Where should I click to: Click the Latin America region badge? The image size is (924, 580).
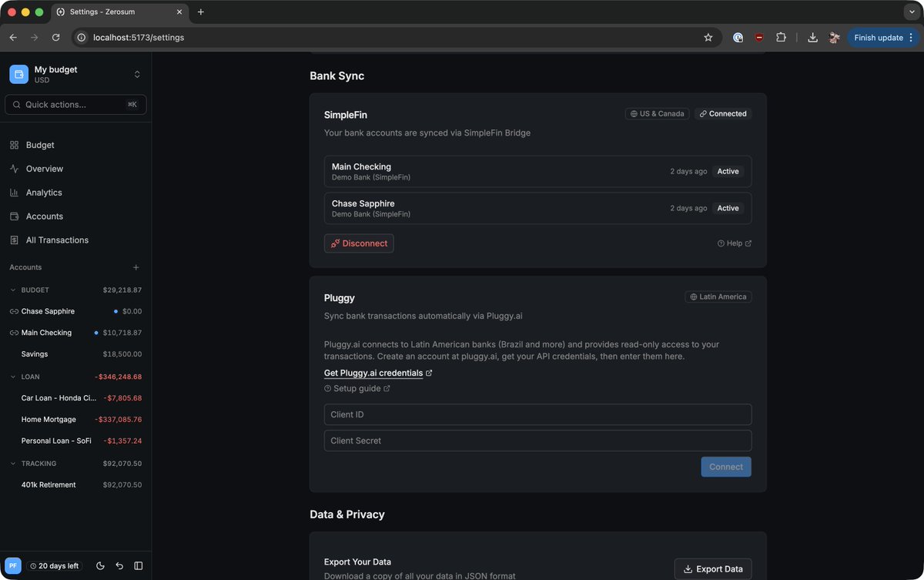pyautogui.click(x=718, y=297)
